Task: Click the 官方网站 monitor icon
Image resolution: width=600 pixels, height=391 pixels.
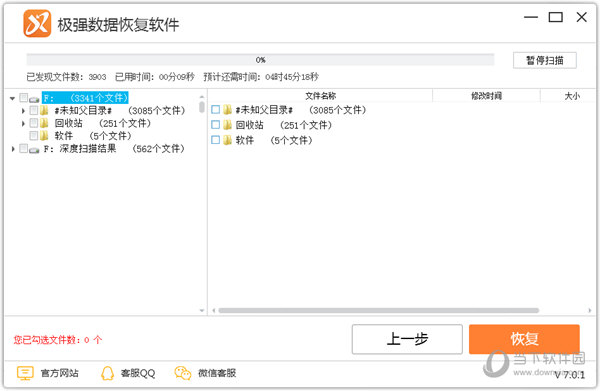Action: click(25, 373)
